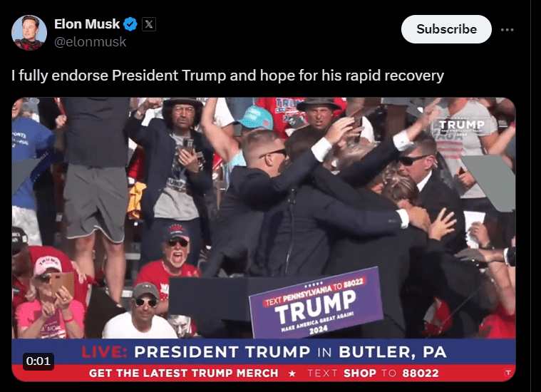Image resolution: width=541 pixels, height=392 pixels.
Task: Click the TRUMP watermark logo in the video corner
Action: click(462, 126)
